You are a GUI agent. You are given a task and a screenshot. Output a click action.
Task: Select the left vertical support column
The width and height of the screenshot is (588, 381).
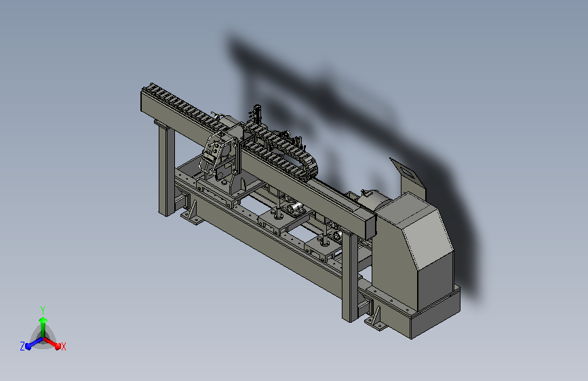coord(166,169)
